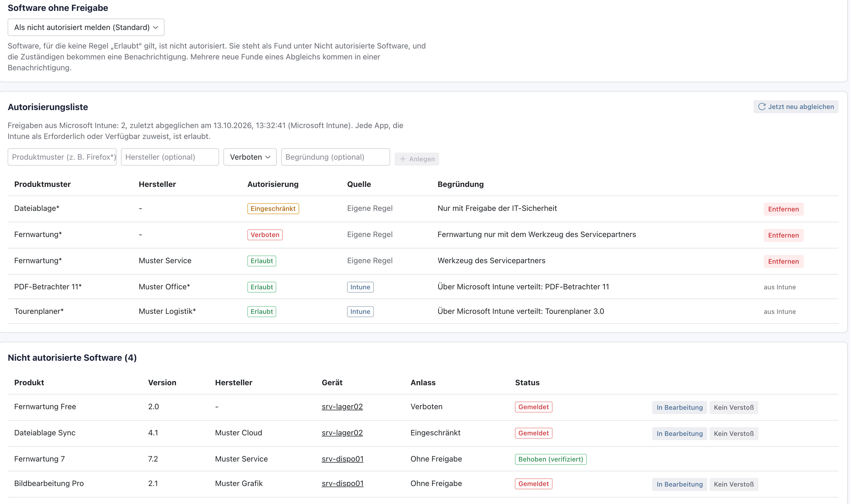Click the 'Software ohne Freigabe' heading
The width and height of the screenshot is (850, 504).
pyautogui.click(x=58, y=8)
